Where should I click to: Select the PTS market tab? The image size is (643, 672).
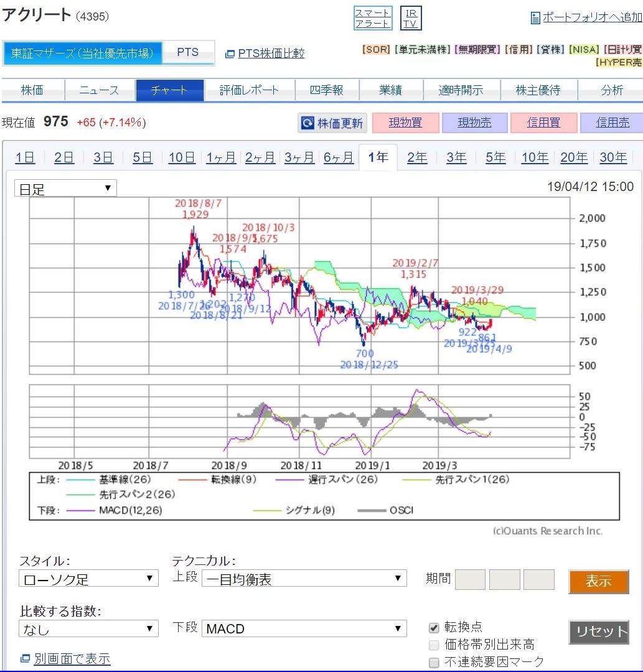[x=187, y=53]
